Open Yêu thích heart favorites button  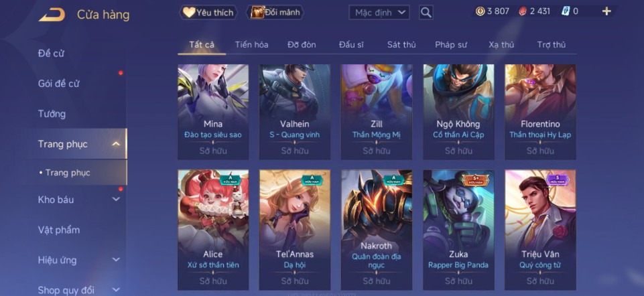208,12
